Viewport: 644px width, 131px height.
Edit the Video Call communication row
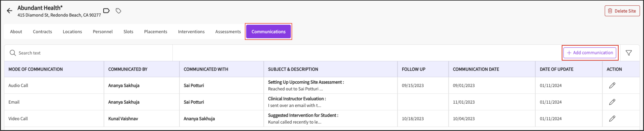click(x=612, y=118)
